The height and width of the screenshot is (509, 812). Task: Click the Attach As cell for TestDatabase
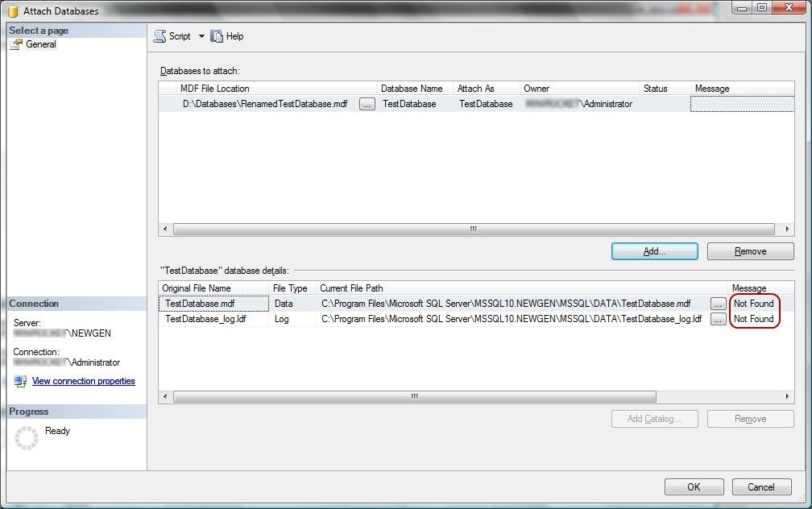pyautogui.click(x=486, y=104)
